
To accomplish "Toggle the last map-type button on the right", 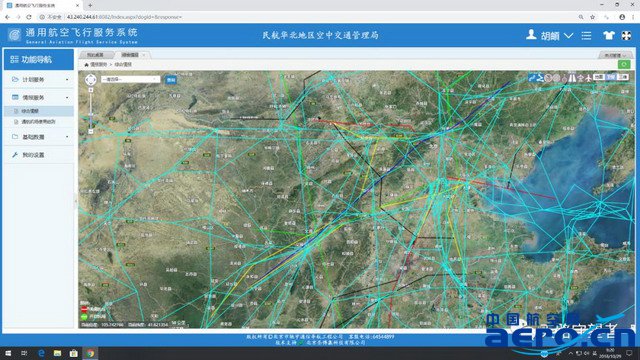I will coord(623,77).
